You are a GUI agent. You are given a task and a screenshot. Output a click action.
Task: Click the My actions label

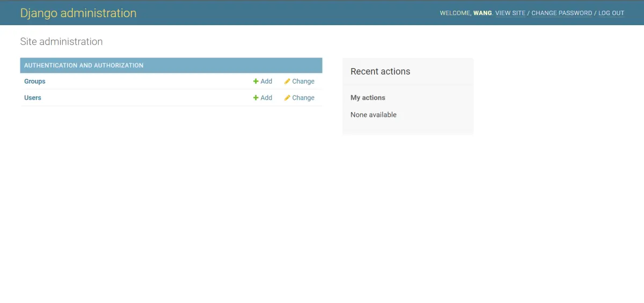click(x=368, y=98)
